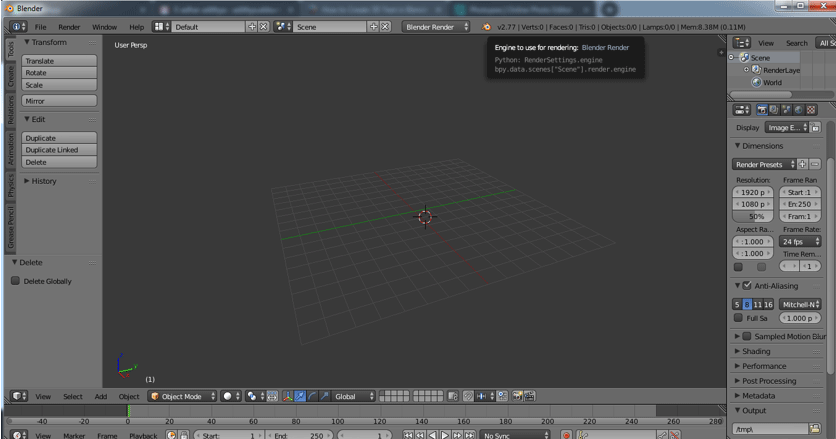The image size is (836, 439).
Task: Expand the Shading panel
Action: point(756,351)
